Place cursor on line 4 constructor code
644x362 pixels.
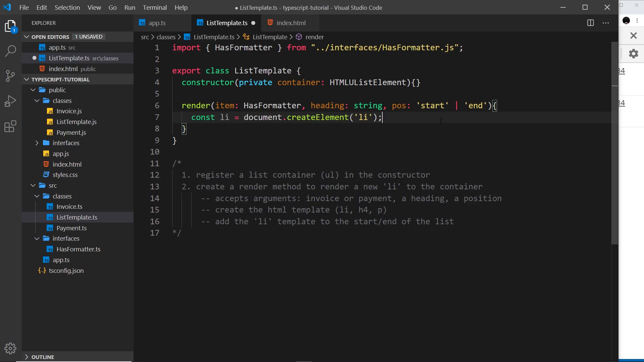click(x=301, y=82)
